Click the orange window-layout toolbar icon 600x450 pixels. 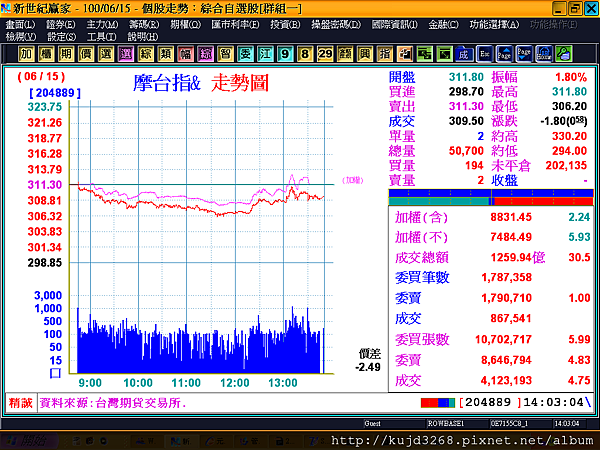[x=404, y=54]
